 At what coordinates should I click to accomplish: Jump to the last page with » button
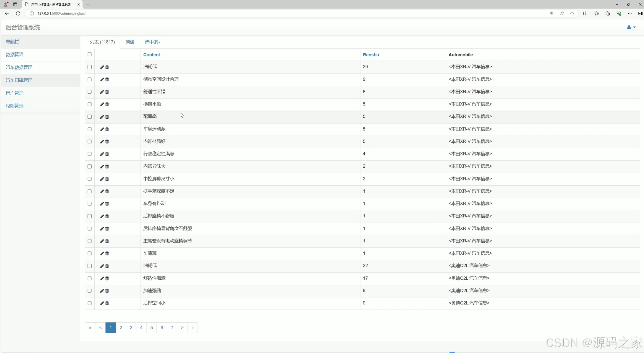click(x=192, y=328)
